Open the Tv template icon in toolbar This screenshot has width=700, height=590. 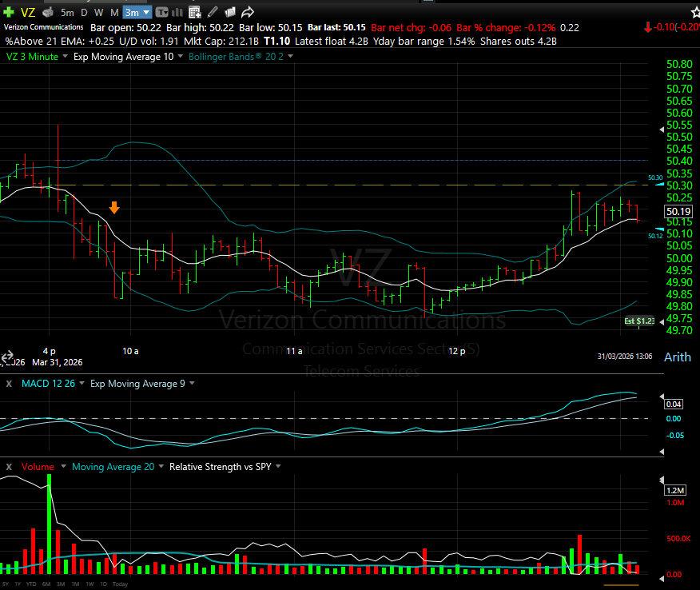tap(163, 12)
